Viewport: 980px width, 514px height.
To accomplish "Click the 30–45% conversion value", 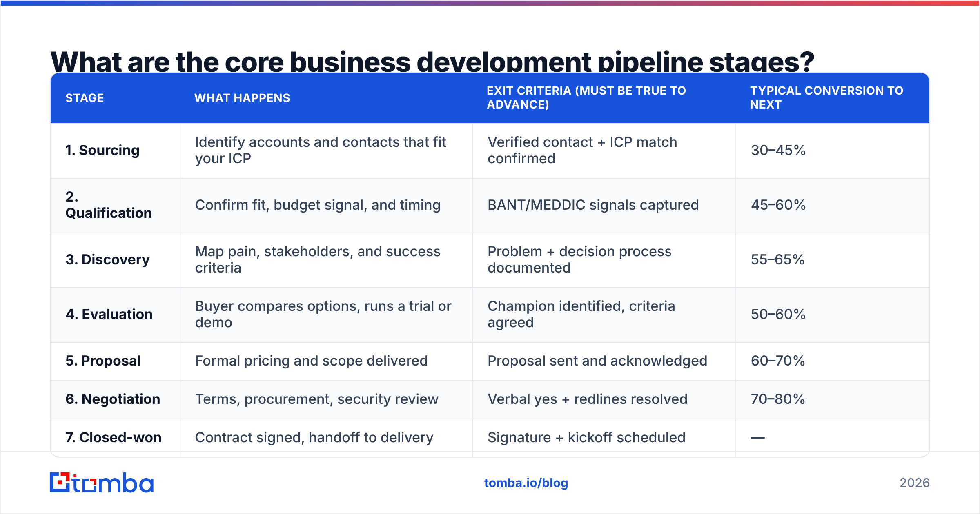I will coord(778,150).
